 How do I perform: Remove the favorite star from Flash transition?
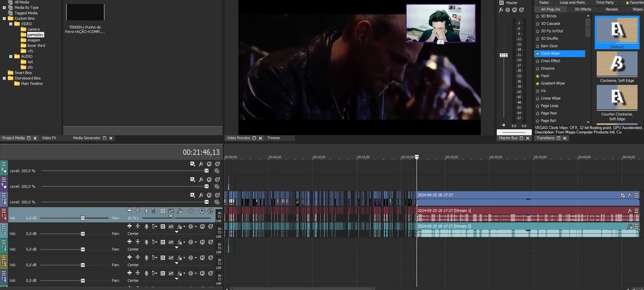tap(537, 76)
